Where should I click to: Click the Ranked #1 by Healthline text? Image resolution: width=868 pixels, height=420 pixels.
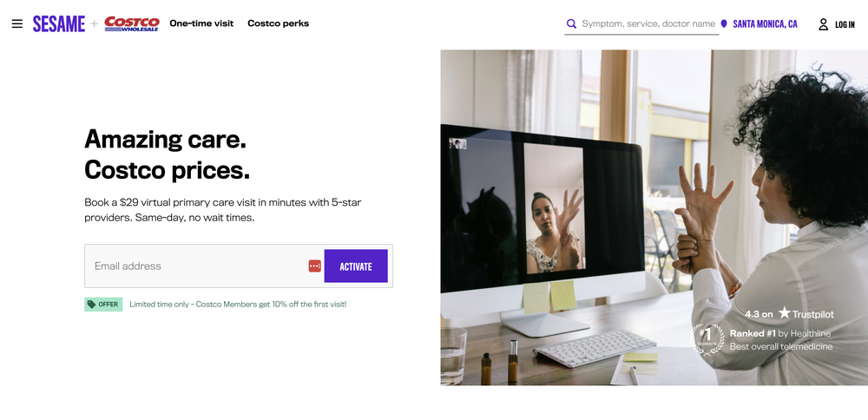780,333
